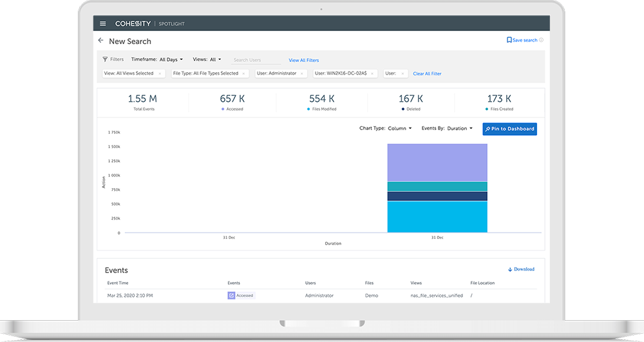Click the light blue Files Modified bar segment
644x342 pixels.
pos(437,217)
